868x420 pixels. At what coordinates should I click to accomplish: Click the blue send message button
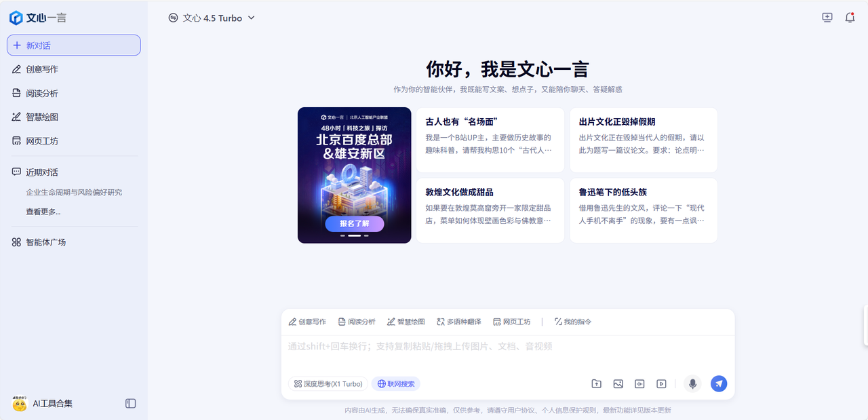tap(719, 384)
